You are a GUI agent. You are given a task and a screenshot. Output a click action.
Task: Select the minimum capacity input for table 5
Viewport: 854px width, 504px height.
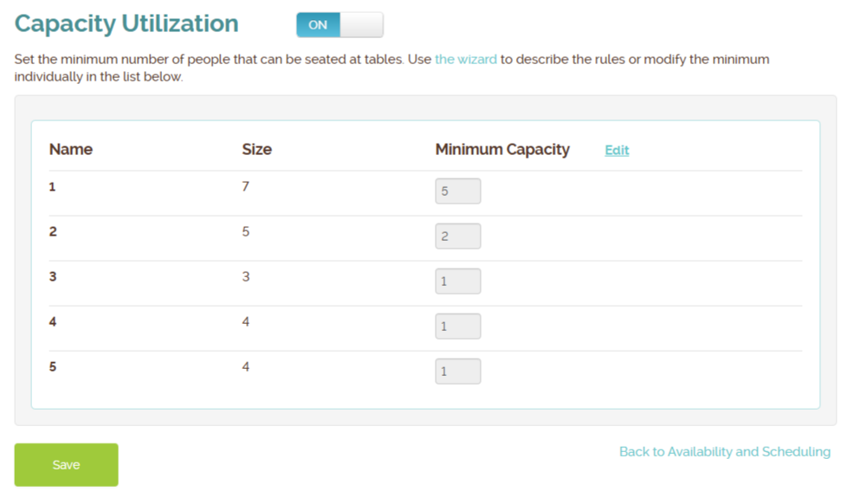[457, 372]
